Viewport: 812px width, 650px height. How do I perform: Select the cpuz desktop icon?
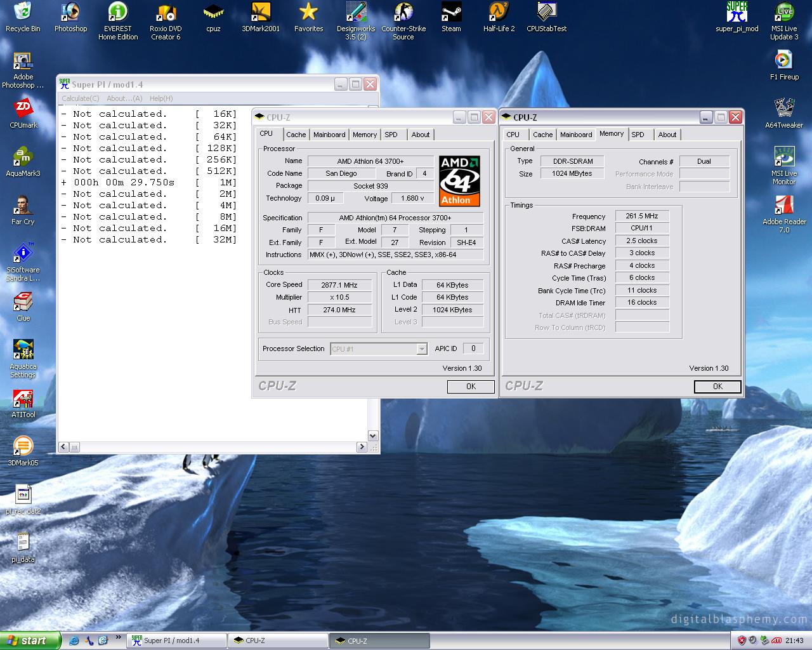click(x=213, y=17)
